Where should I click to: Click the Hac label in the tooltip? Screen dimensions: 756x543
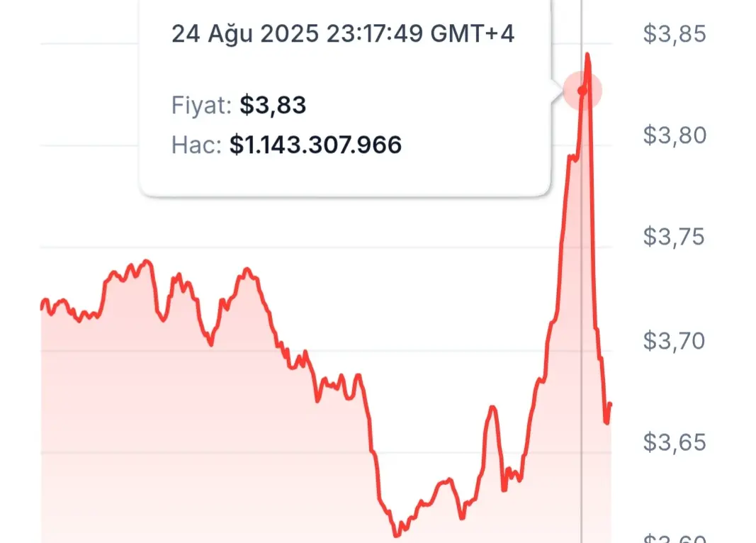click(196, 145)
